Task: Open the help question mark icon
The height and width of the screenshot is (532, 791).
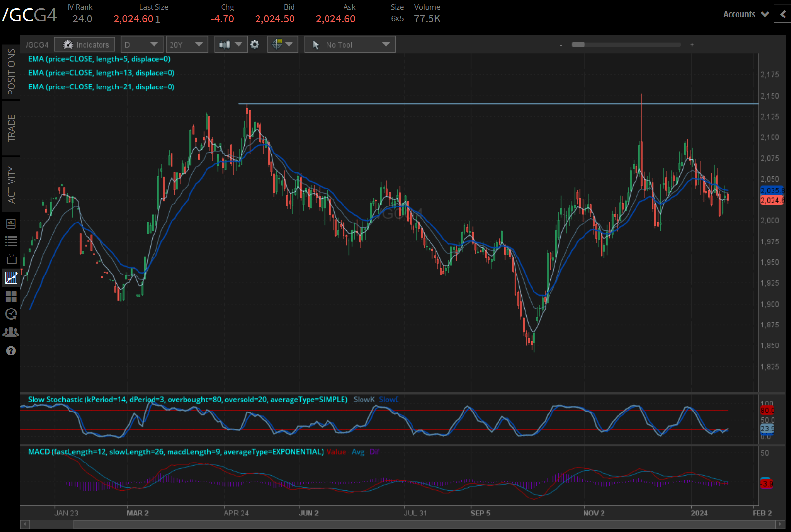Action: tap(11, 351)
